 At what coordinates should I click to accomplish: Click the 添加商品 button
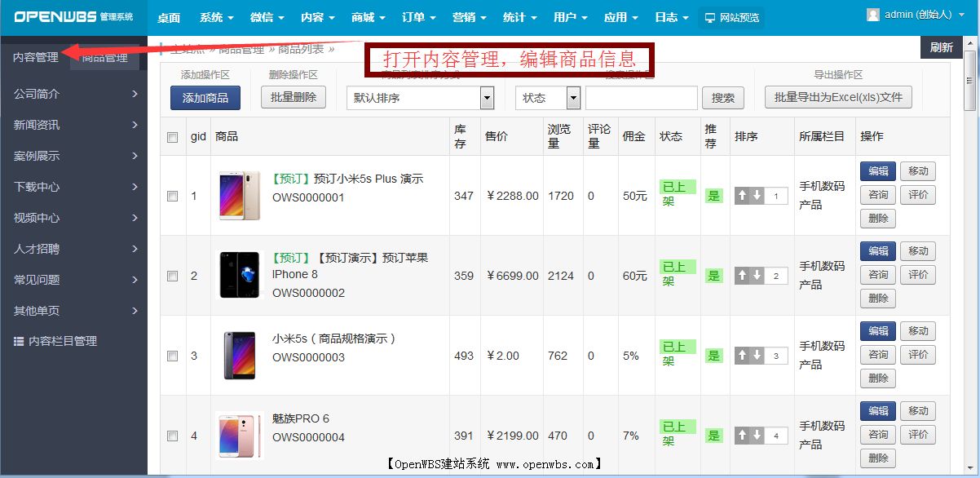(x=205, y=97)
